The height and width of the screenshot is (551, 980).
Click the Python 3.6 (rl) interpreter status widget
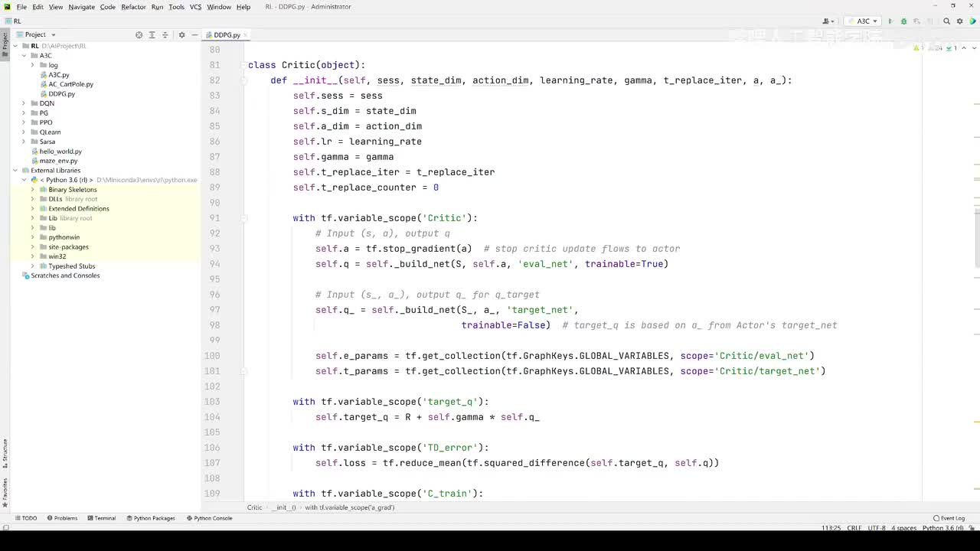tap(942, 528)
